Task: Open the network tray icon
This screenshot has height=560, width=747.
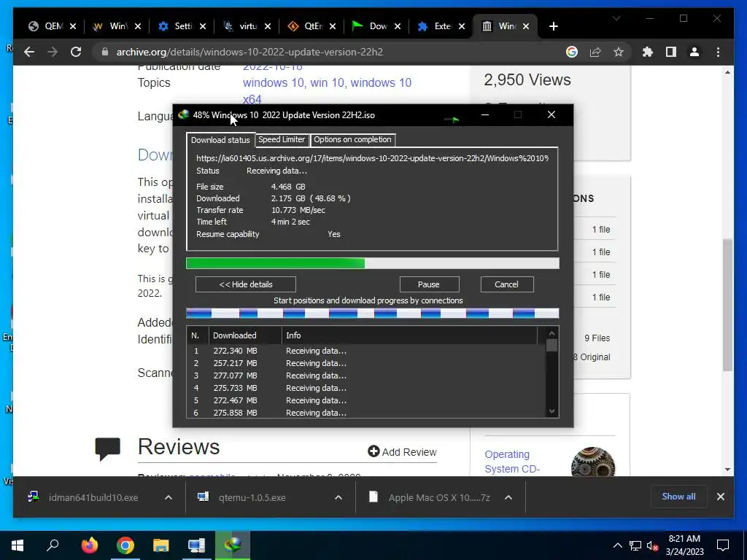Action: click(x=635, y=545)
